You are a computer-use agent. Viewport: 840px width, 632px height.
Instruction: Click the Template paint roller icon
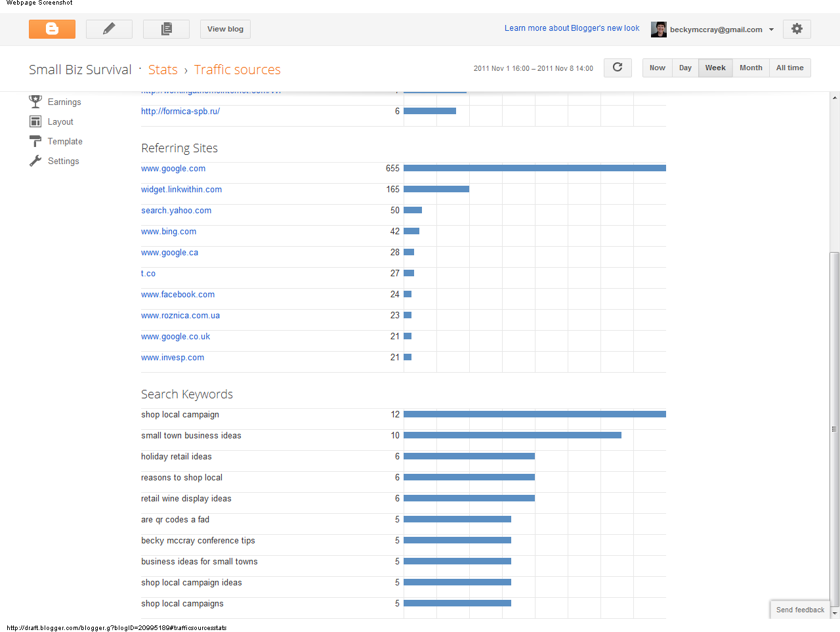[35, 141]
